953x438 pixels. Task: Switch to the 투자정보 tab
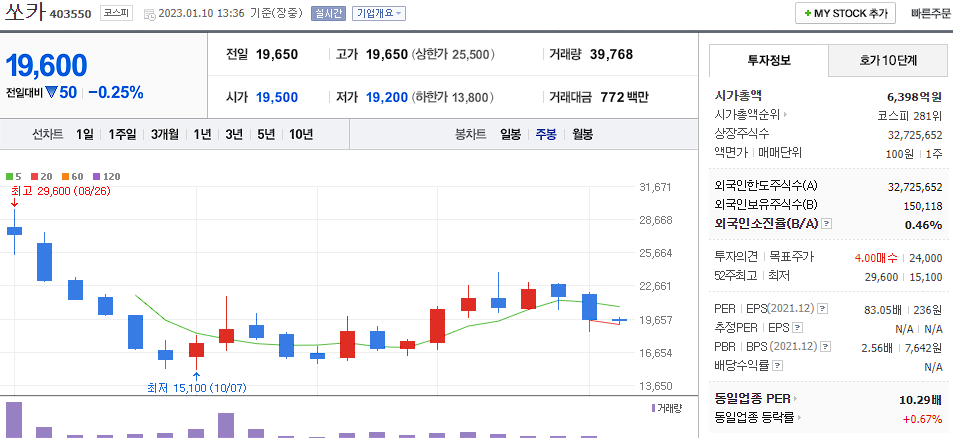769,60
